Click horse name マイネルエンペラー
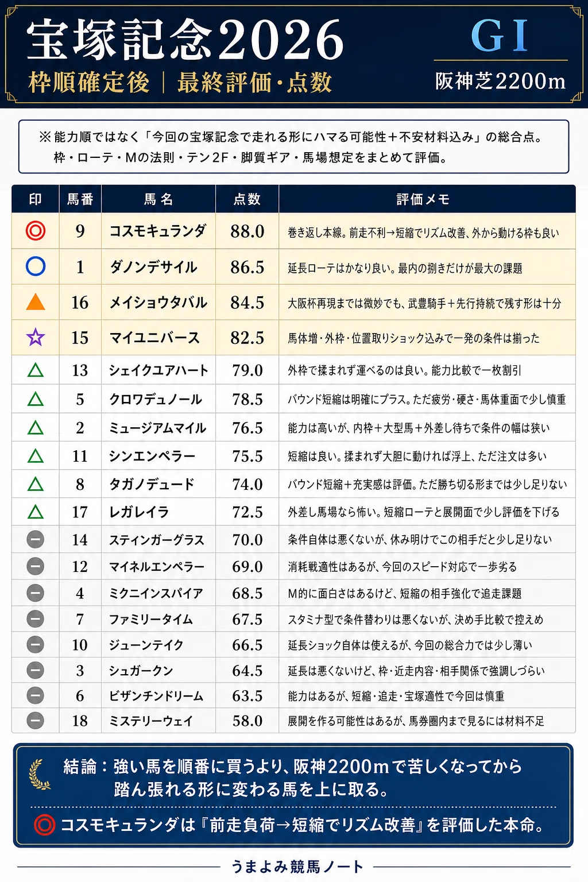Screen dimensions: 588x882 click(x=157, y=567)
